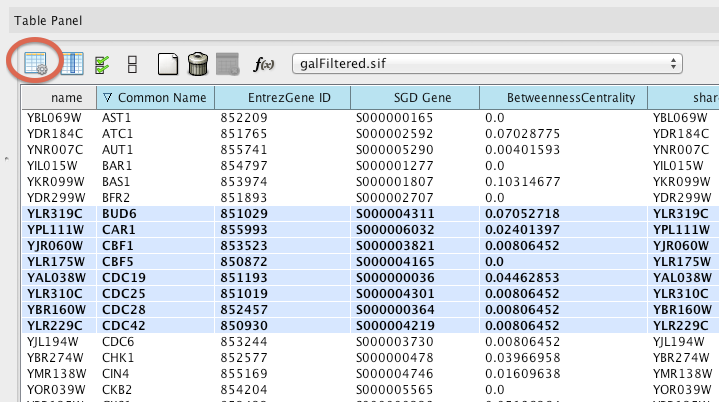Click the 0.10314677 betweenness value for BAS1
The height and width of the screenshot is (402, 719).
pyautogui.click(x=522, y=180)
